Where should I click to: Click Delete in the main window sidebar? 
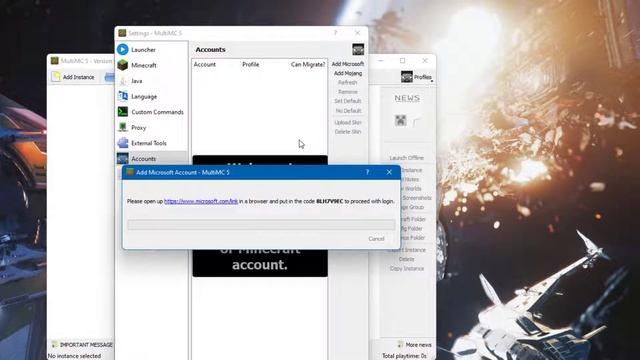click(x=407, y=259)
